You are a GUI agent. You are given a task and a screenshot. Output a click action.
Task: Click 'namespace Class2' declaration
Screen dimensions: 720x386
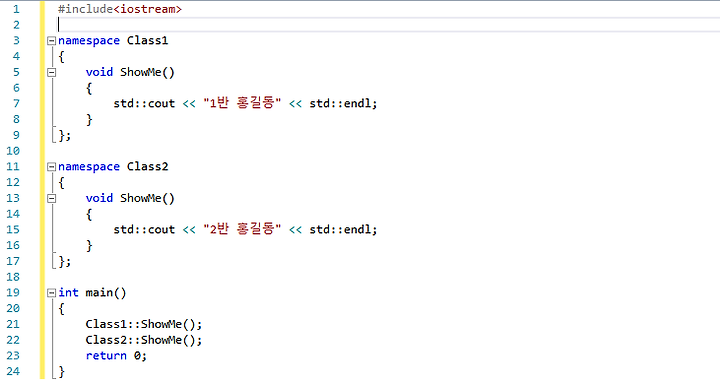coord(113,167)
